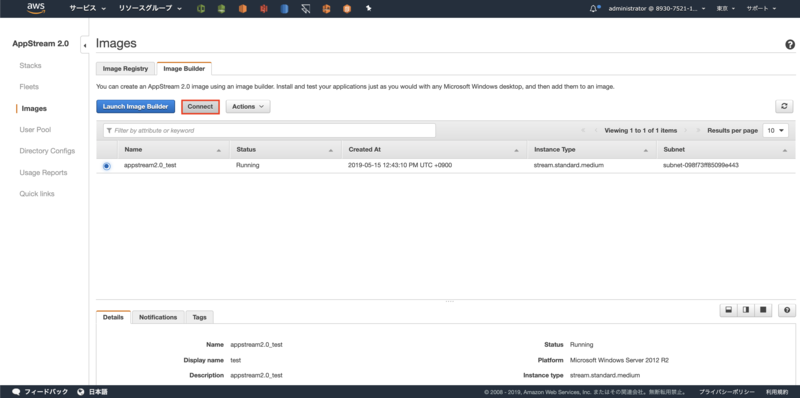Click the Connect button
This screenshot has height=398, width=800.
201,107
